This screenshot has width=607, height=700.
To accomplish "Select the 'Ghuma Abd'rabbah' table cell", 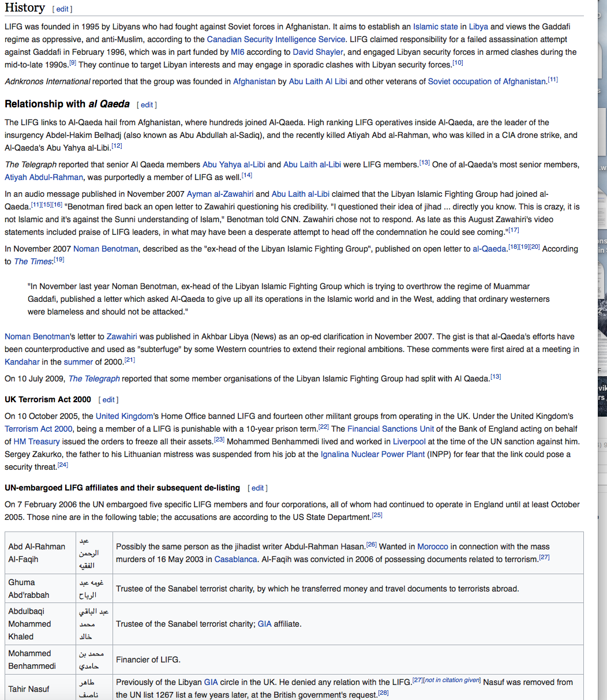I will point(40,589).
